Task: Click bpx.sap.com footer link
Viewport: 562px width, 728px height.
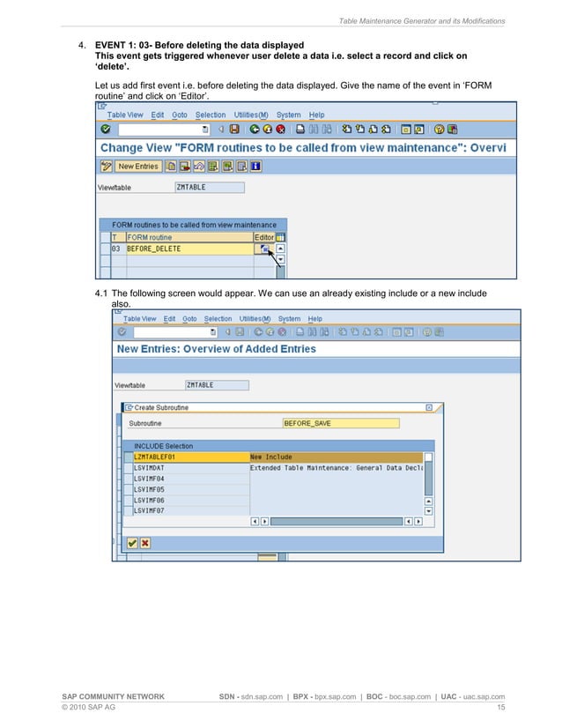Action: pos(335,696)
